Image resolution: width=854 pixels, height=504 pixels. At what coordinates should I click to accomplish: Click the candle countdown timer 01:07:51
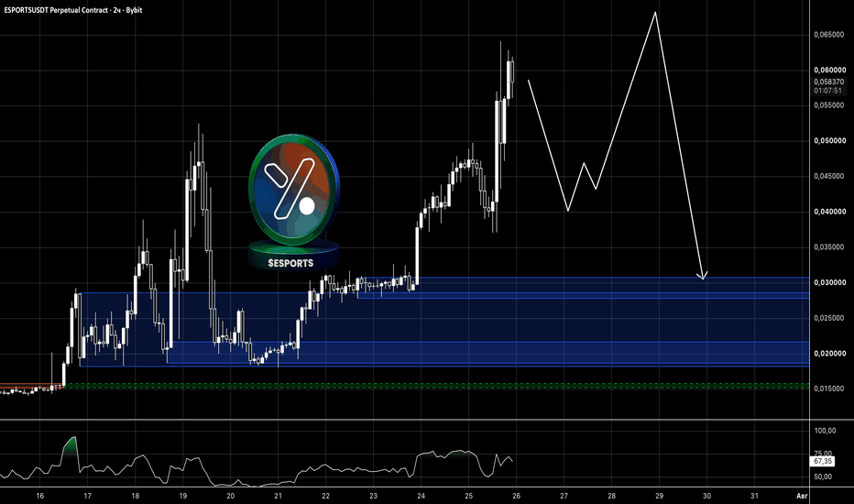coord(827,91)
